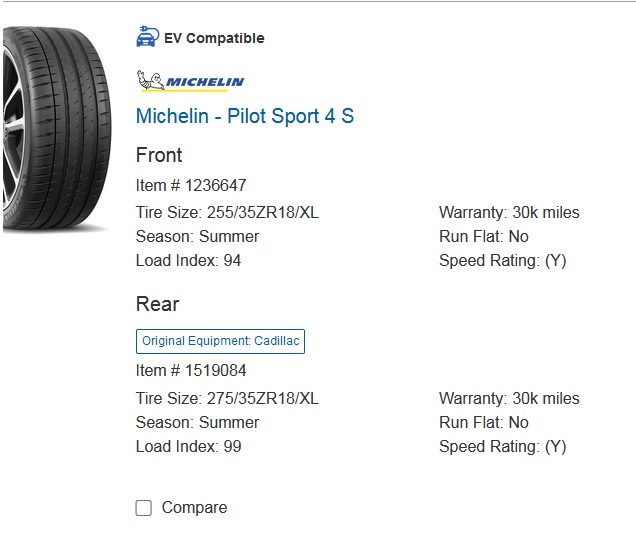Click rear Tire Size 275/35ZR18/XL
Viewport: 636px width, 539px height.
point(227,398)
